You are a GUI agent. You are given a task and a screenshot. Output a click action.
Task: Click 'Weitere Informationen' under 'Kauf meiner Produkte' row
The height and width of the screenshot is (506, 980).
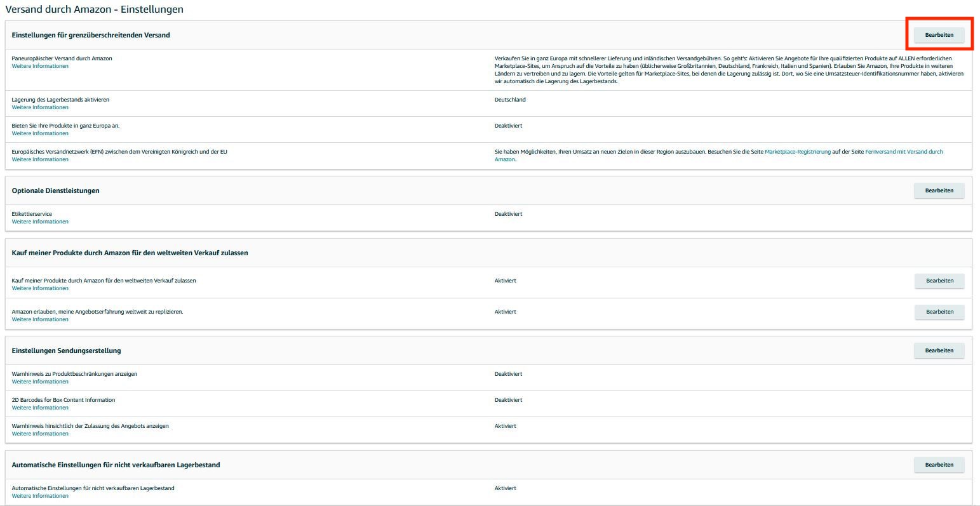pyautogui.click(x=40, y=288)
